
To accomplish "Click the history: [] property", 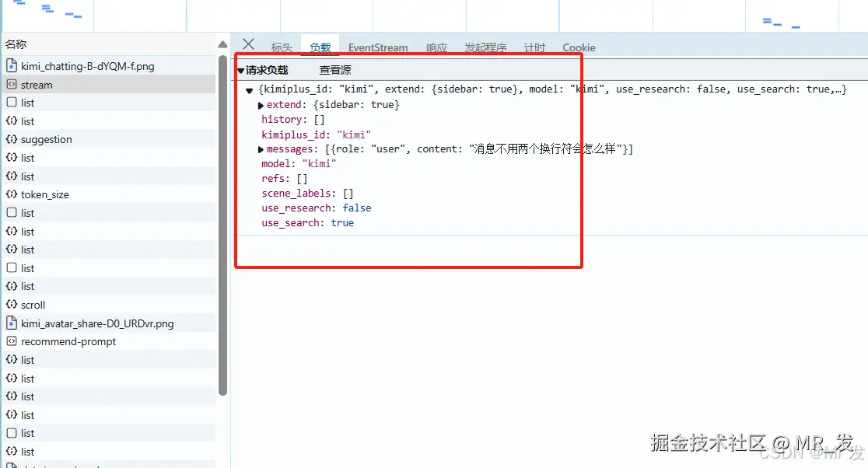I will click(293, 120).
